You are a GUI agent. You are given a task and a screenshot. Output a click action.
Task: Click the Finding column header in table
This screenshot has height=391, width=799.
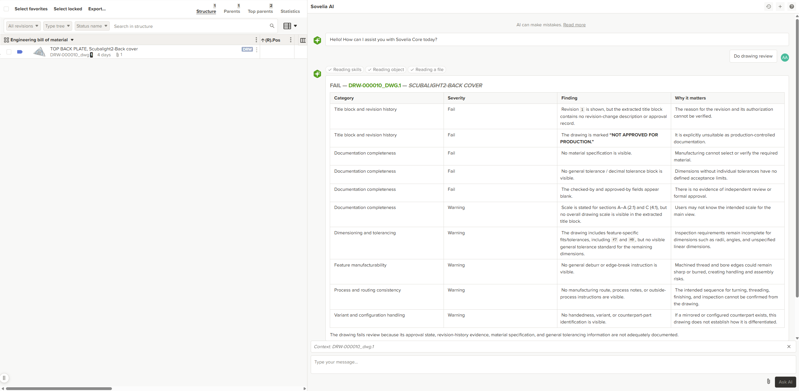(614, 98)
